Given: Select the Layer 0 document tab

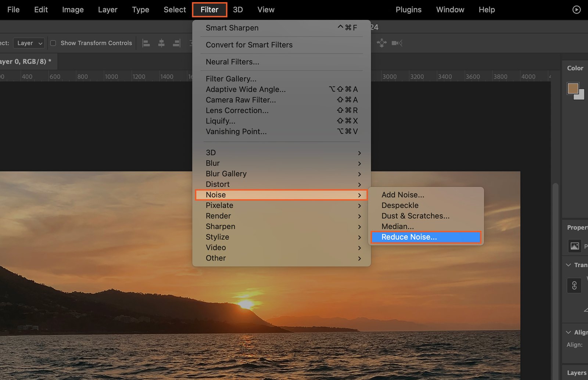Looking at the screenshot, I should coord(26,61).
